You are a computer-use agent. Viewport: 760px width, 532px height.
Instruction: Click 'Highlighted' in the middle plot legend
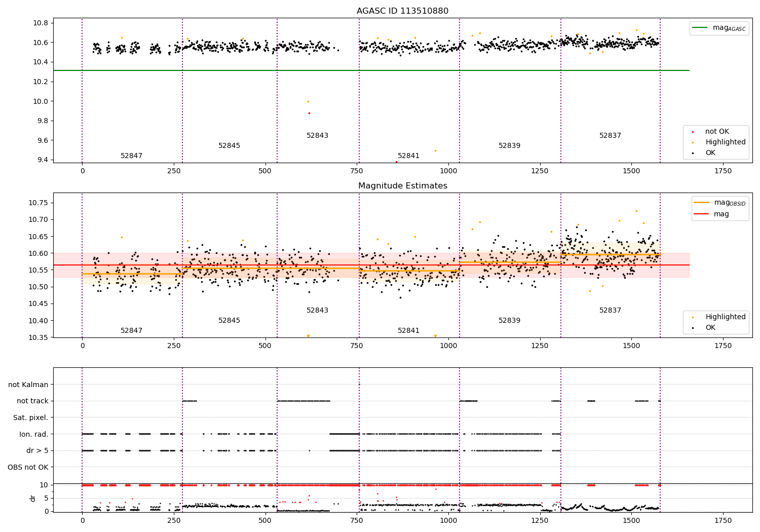point(719,317)
